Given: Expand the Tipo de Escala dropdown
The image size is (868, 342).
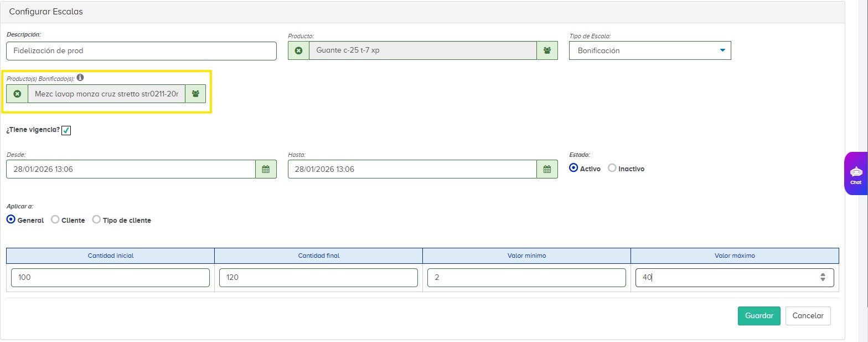Looking at the screenshot, I should (650, 50).
